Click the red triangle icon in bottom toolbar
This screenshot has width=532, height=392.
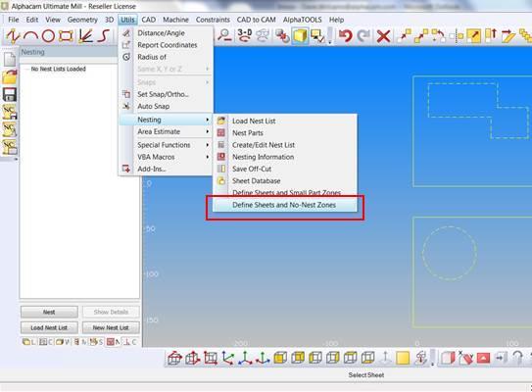pos(483,358)
